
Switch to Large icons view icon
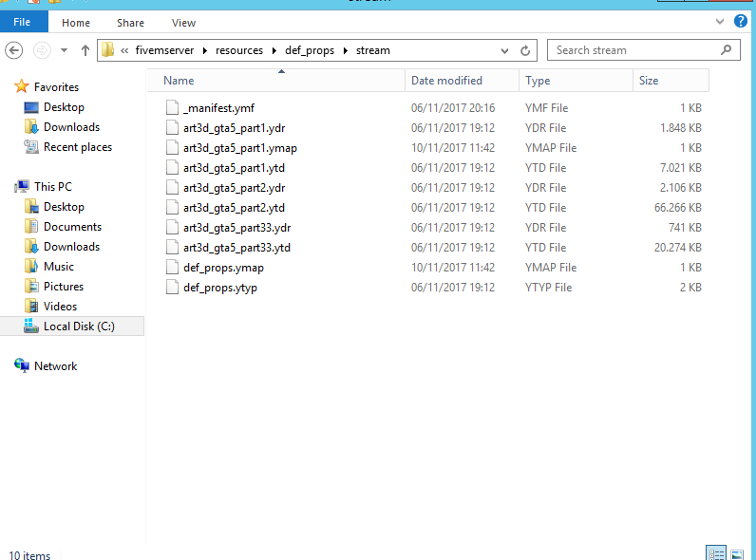[737, 553]
